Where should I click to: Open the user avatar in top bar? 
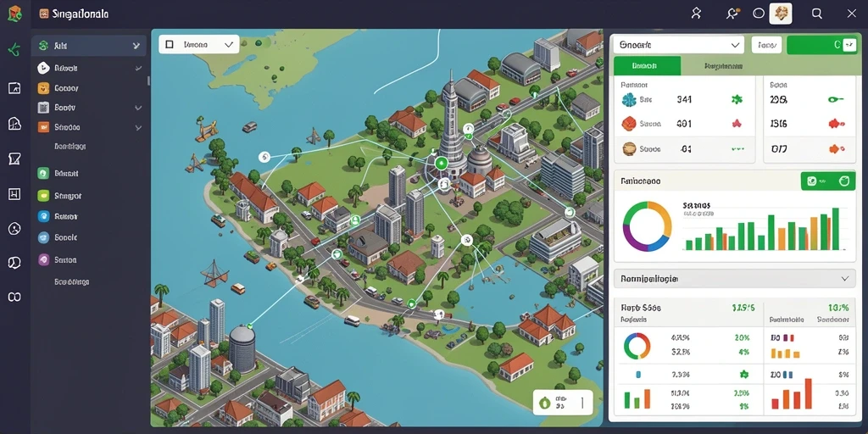click(x=781, y=14)
